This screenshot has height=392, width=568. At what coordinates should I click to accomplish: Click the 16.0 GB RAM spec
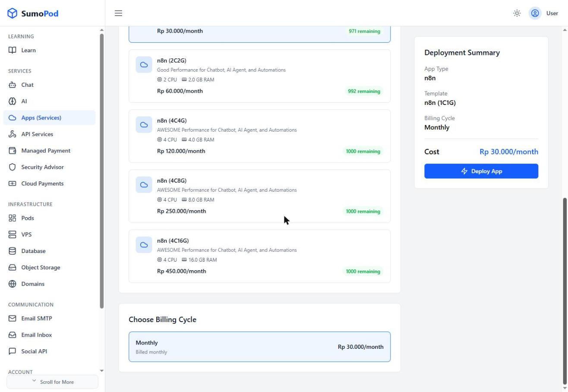(199, 260)
